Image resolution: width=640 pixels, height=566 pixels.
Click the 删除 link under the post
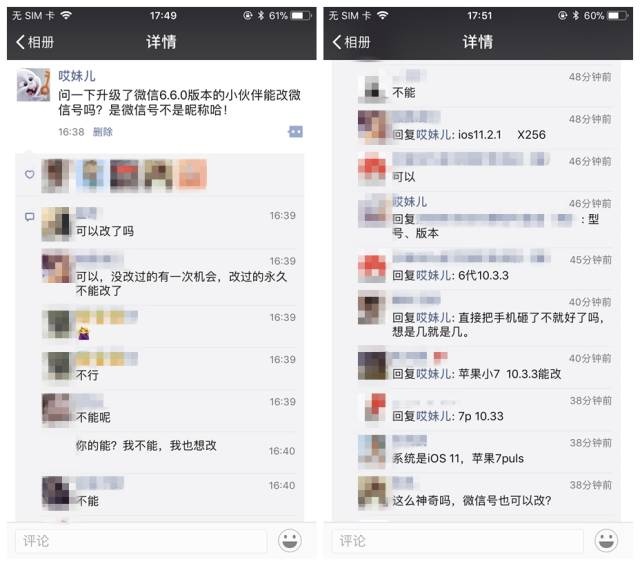point(102,132)
